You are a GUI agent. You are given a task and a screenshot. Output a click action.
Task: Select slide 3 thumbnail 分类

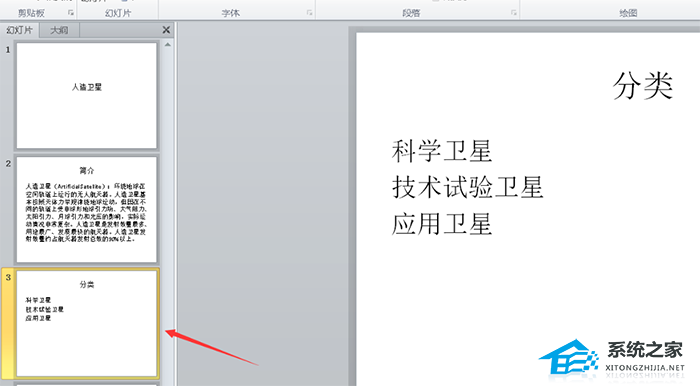[x=87, y=323]
